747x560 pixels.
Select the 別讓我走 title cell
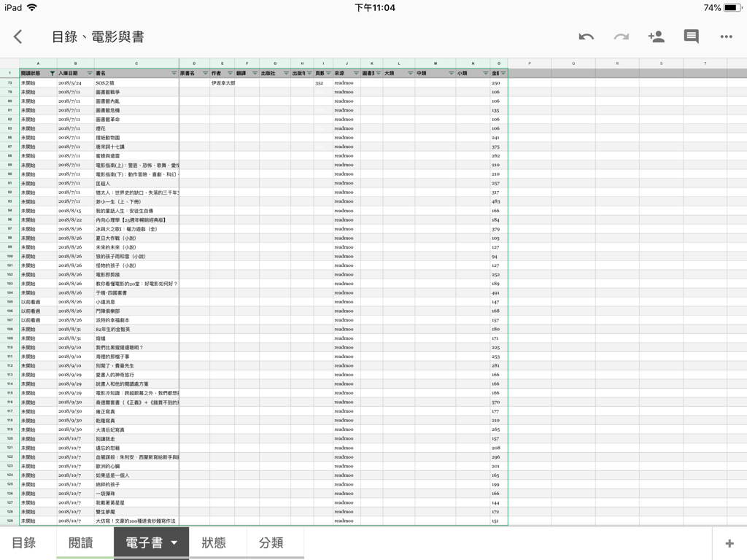click(x=136, y=438)
